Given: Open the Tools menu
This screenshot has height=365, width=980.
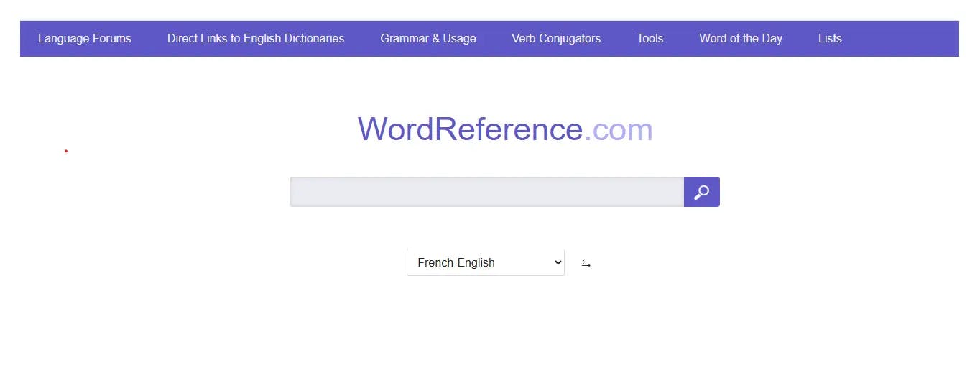Looking at the screenshot, I should (x=650, y=39).
